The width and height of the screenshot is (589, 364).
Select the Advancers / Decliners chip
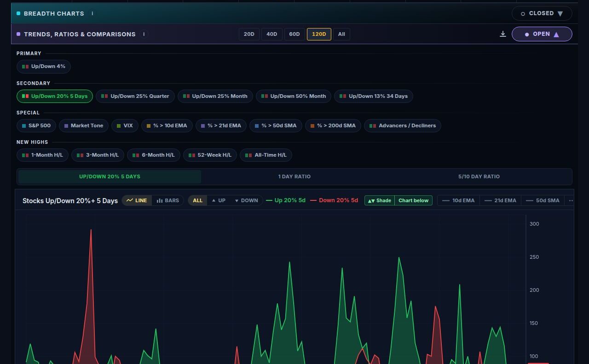tap(403, 125)
